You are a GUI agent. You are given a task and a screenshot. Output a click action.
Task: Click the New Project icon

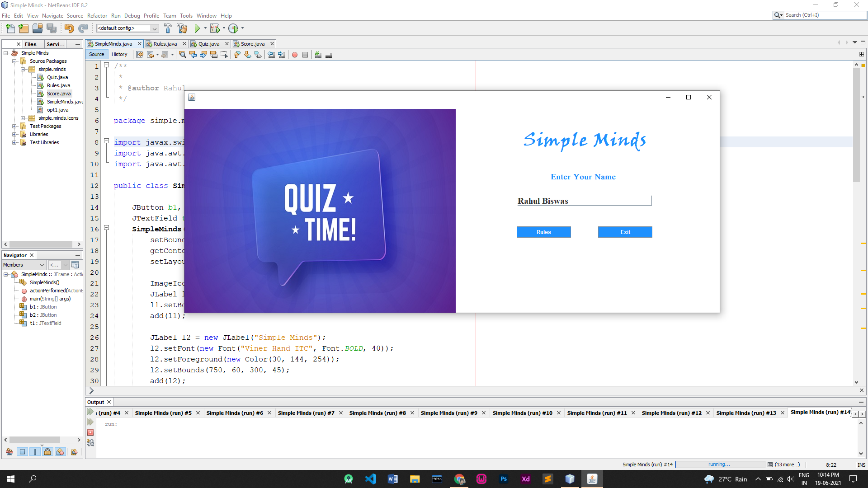coord(24,28)
